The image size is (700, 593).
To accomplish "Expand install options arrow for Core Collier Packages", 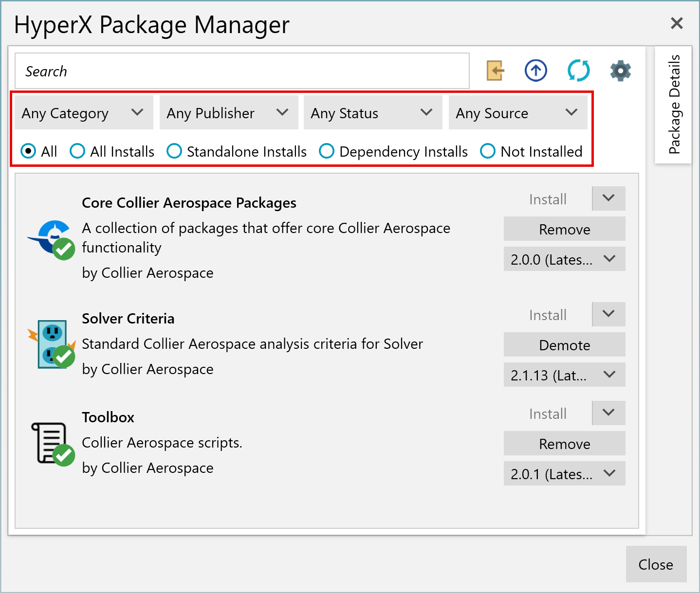I will click(608, 198).
